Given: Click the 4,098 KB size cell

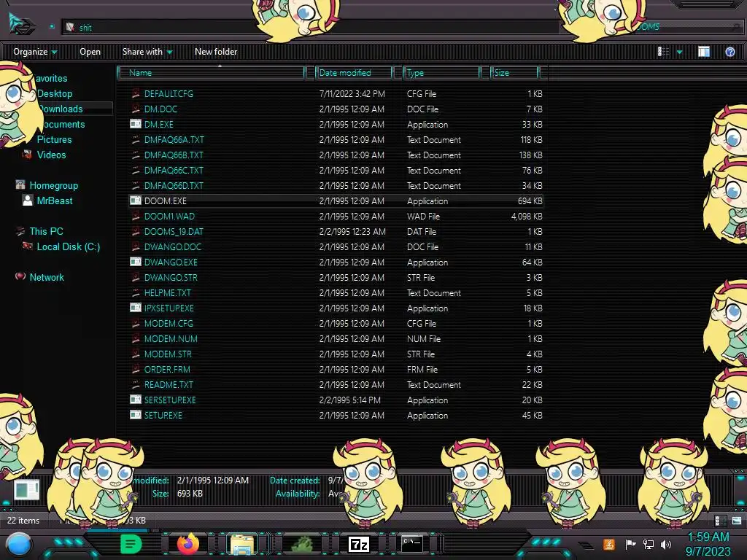Looking at the screenshot, I should coord(527,216).
